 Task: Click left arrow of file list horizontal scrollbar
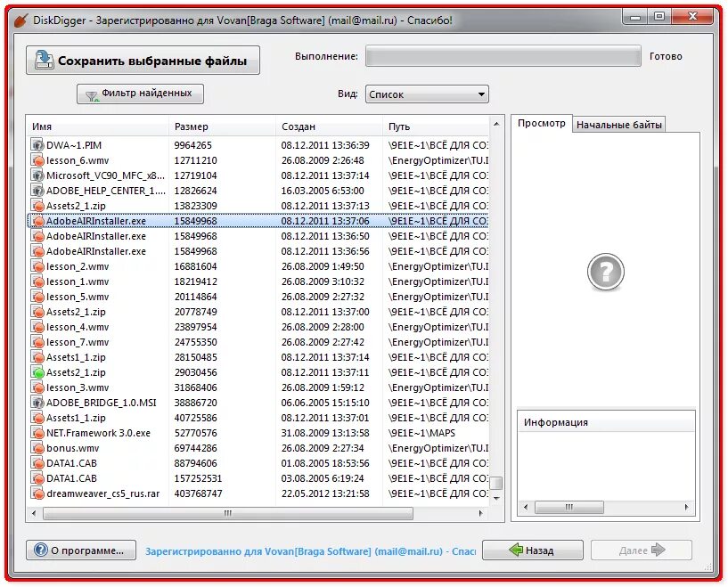[x=34, y=513]
